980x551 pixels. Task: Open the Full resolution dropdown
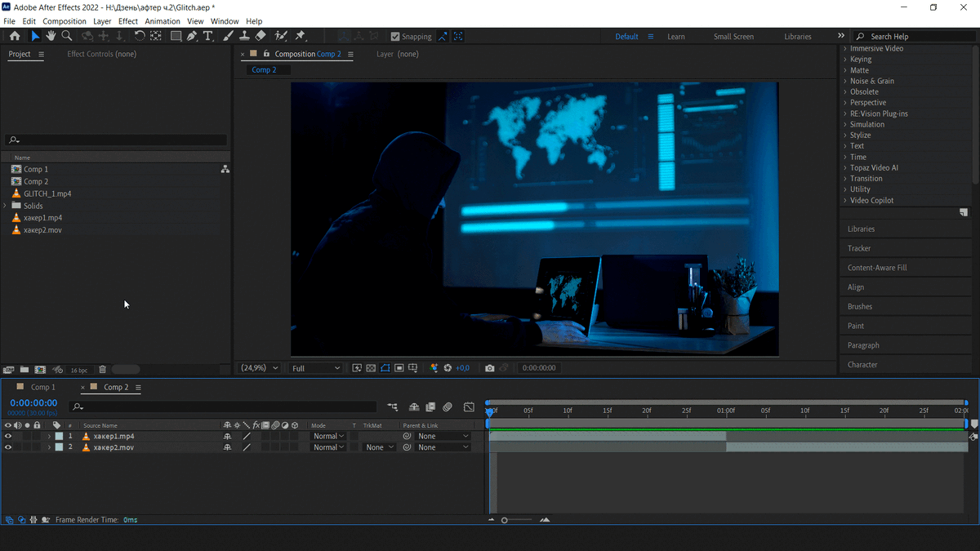point(316,368)
